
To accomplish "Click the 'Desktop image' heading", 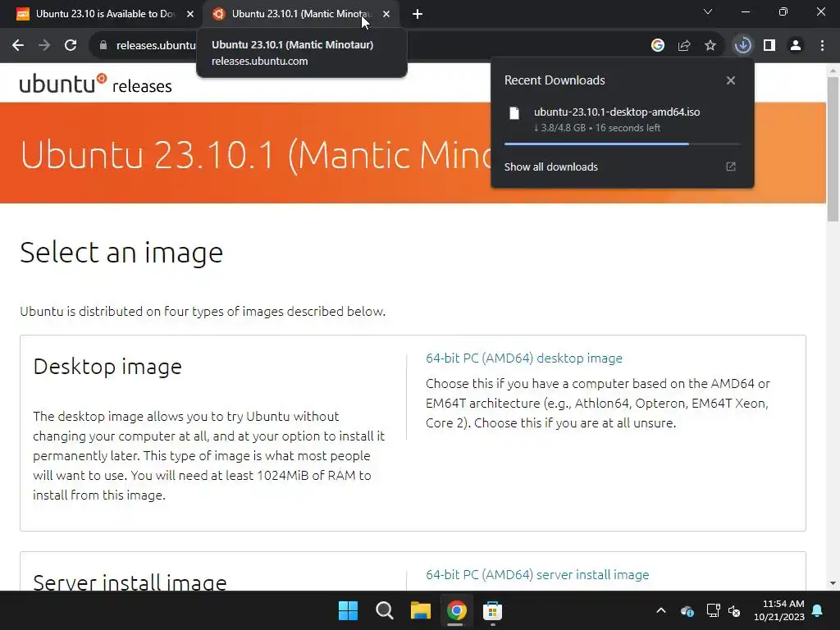I will pos(107,367).
